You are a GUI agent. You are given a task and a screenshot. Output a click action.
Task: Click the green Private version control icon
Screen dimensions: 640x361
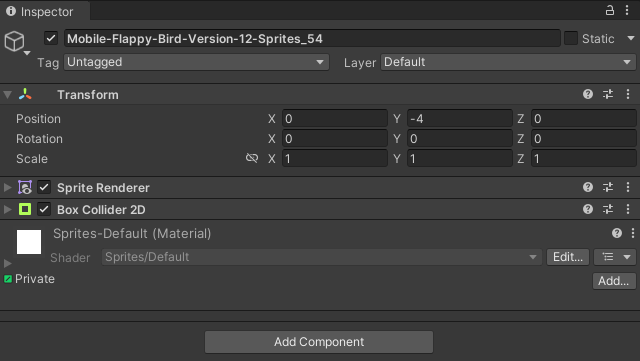pyautogui.click(x=8, y=279)
